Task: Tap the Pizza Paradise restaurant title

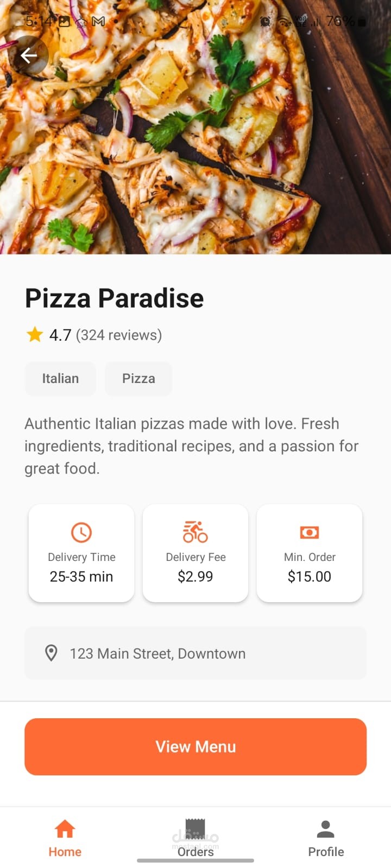Action: pyautogui.click(x=115, y=298)
